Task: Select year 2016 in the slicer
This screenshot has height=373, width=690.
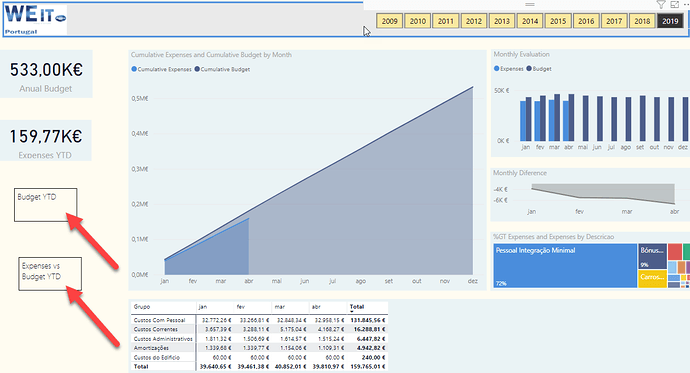Action: point(586,21)
